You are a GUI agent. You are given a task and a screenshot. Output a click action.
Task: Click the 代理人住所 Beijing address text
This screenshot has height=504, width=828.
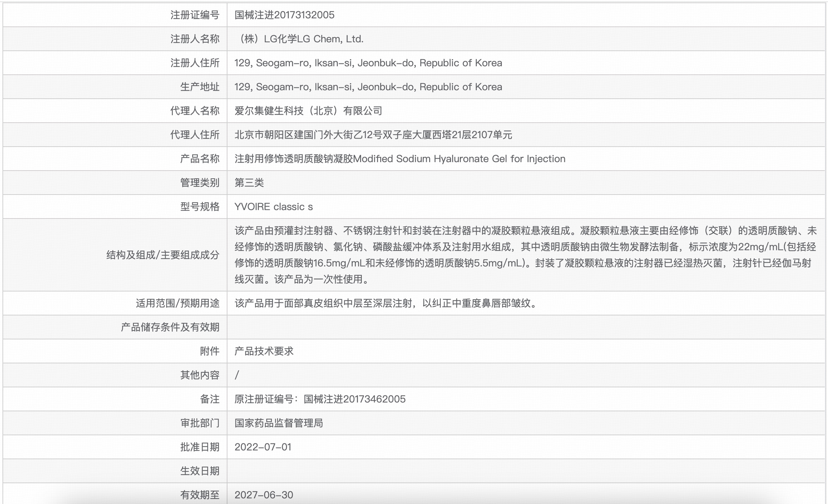pos(373,135)
